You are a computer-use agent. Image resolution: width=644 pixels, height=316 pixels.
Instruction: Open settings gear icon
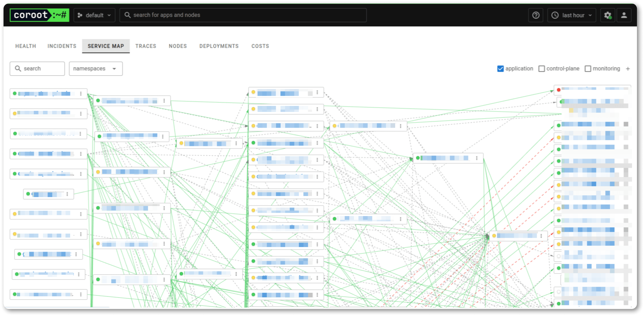tap(608, 15)
